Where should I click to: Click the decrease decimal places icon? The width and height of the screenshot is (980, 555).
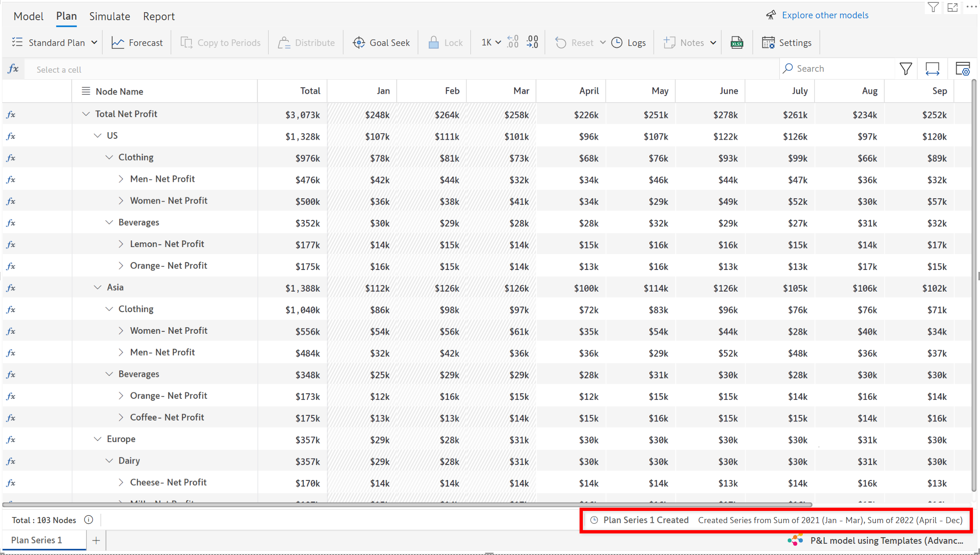click(532, 43)
